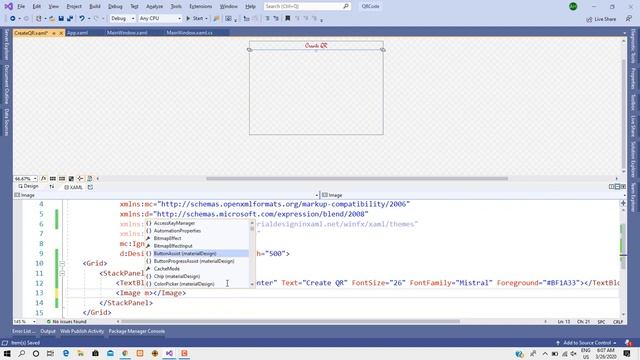Close the CreateQR.xaml tab

[x=61, y=33]
